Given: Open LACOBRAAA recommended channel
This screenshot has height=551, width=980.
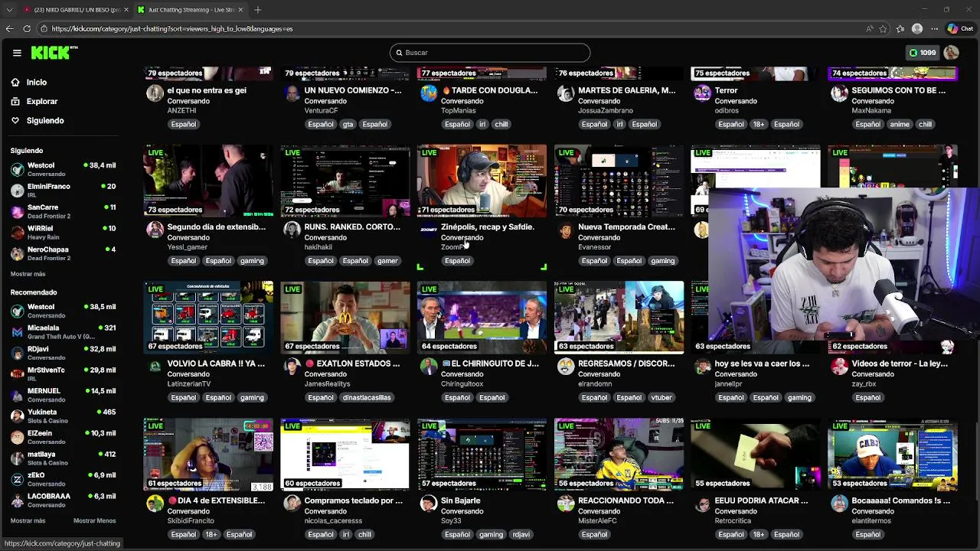Looking at the screenshot, I should click(x=63, y=500).
